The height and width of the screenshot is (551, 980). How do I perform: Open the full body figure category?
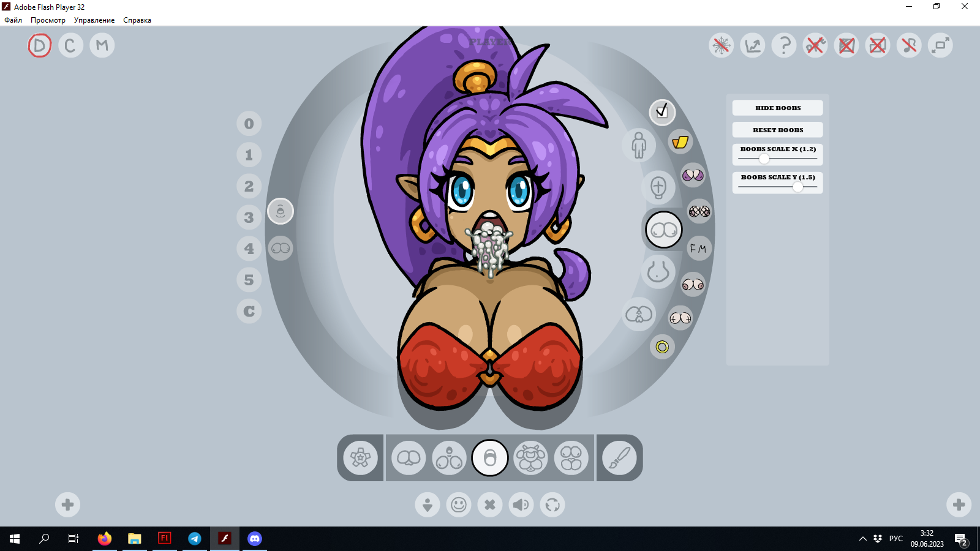[x=639, y=145]
